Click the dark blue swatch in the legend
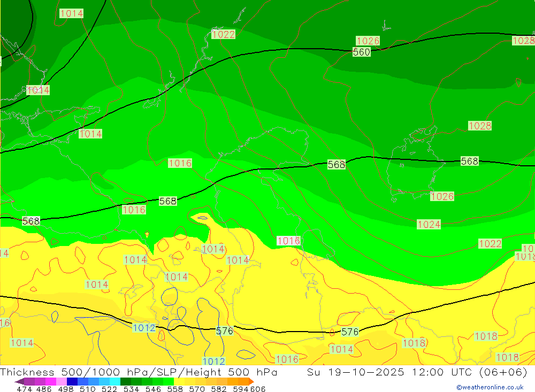 72,381
